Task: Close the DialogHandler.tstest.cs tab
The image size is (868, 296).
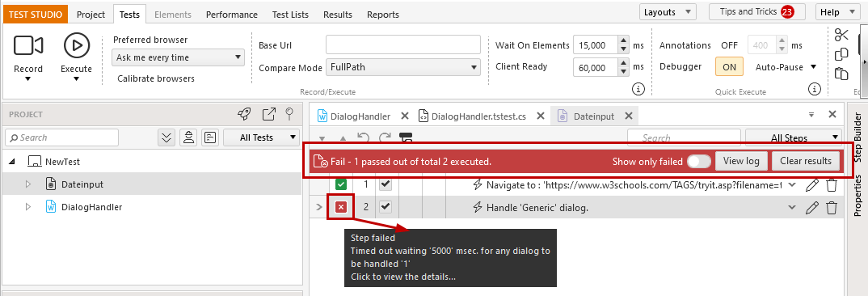Action: pos(541,116)
